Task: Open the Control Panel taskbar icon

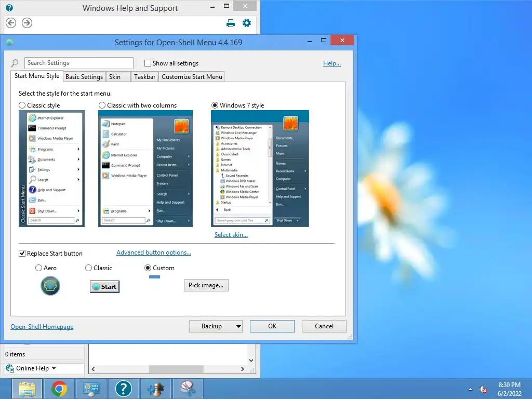Action: 91,389
